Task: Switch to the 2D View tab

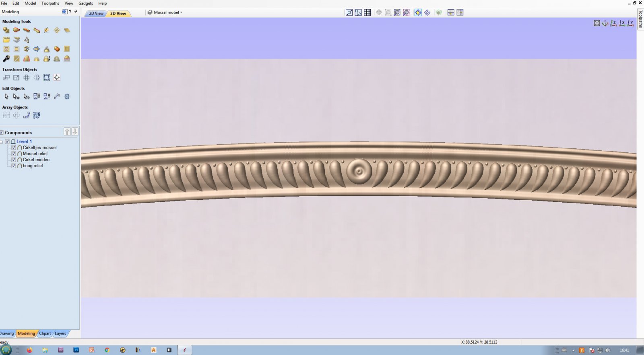Action: [96, 13]
